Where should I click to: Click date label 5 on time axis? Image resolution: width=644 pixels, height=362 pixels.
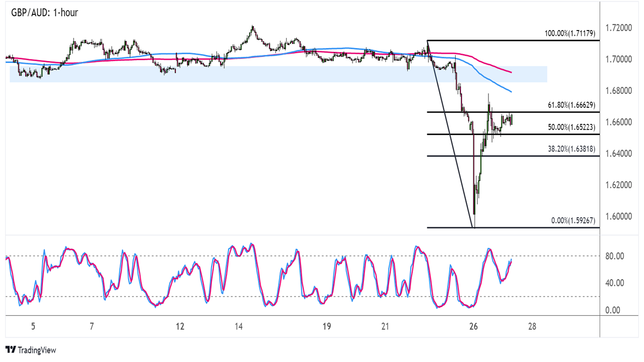[x=33, y=327]
